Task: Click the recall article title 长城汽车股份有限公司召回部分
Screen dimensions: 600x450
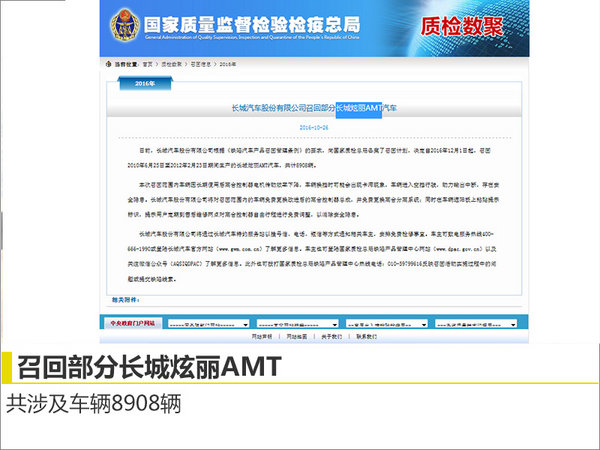Action: tap(284, 108)
